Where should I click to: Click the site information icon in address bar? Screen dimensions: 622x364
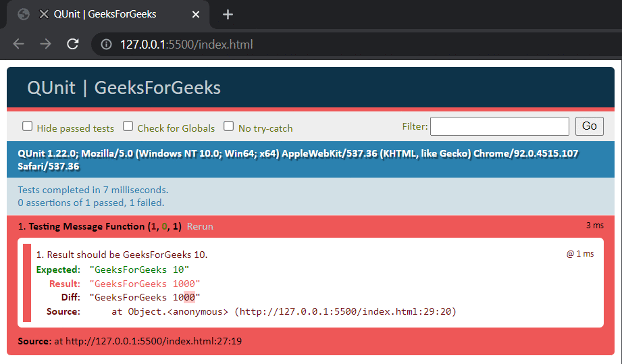[x=106, y=45]
